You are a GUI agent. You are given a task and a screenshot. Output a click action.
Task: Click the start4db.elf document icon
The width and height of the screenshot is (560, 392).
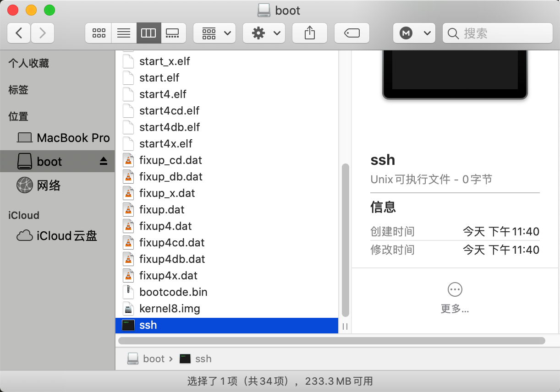click(x=129, y=127)
